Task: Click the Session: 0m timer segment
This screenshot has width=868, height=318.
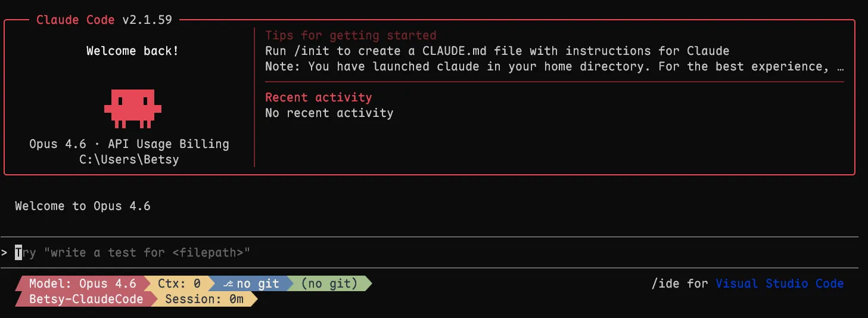Action: click(x=204, y=300)
